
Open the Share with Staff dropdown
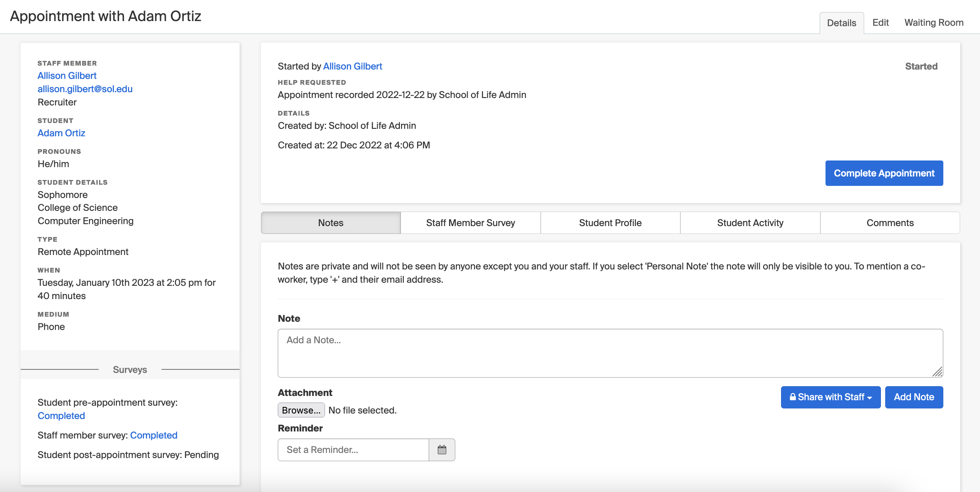[x=830, y=397]
